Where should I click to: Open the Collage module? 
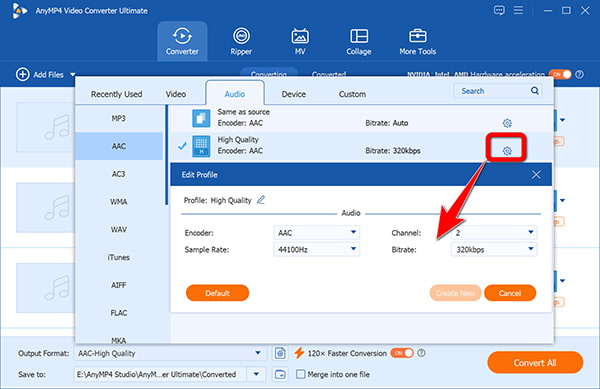point(359,41)
